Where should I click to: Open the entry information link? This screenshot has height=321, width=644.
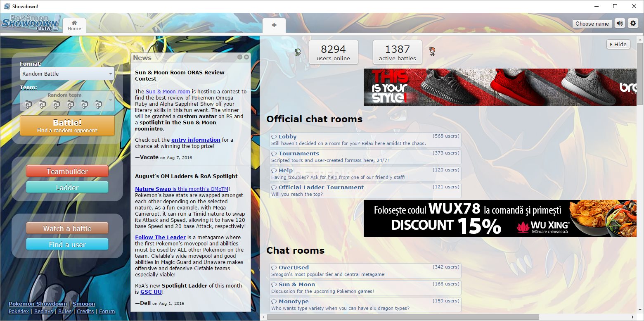point(196,140)
